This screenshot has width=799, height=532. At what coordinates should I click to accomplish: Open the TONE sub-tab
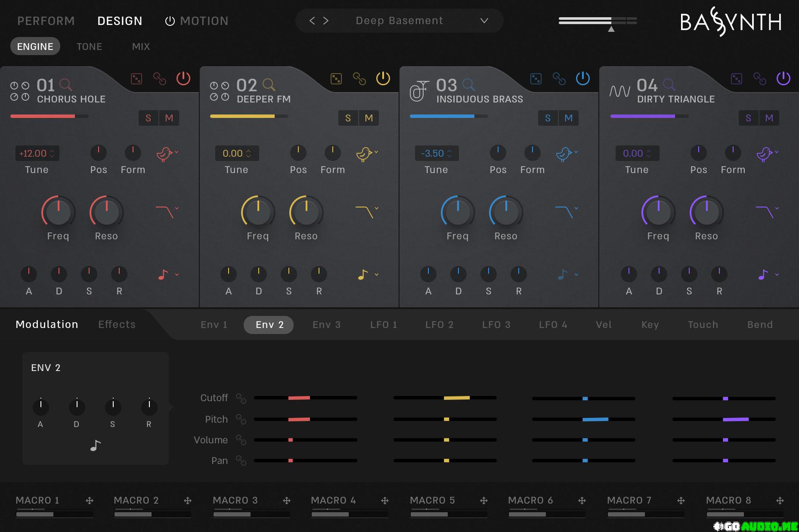coord(90,46)
